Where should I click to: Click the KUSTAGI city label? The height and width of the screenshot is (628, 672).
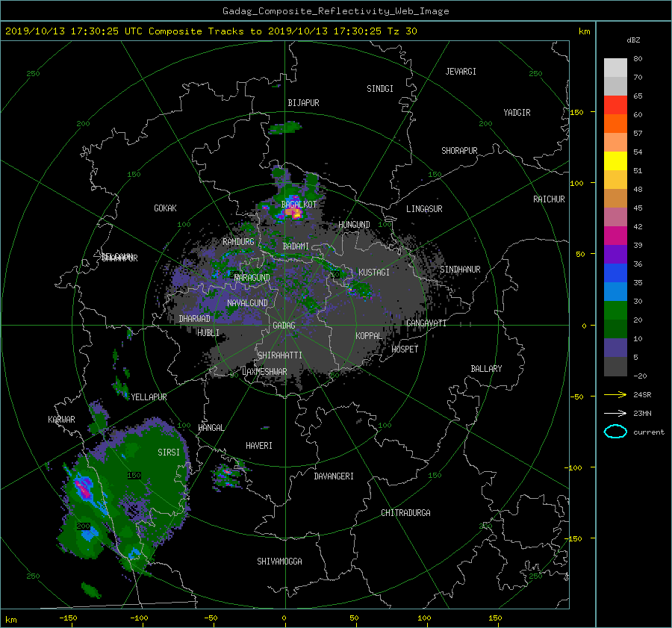tap(374, 273)
